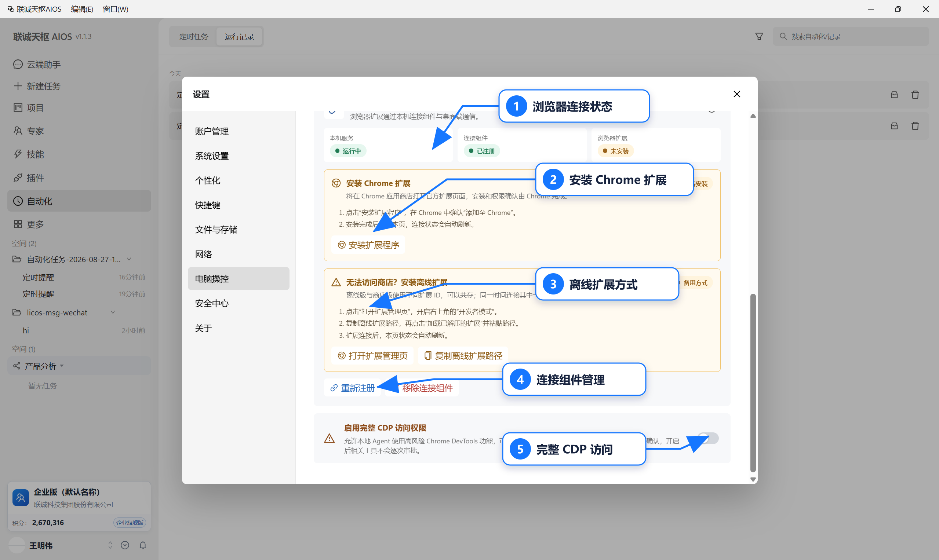Click the 已注册 status badge
The height and width of the screenshot is (560, 939).
481,151
